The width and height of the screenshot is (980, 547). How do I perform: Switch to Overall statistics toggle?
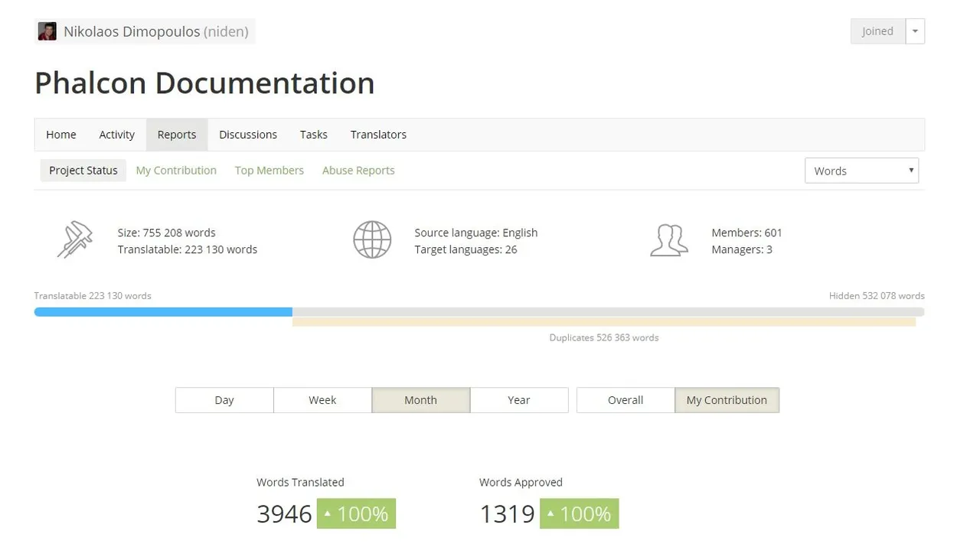(x=626, y=400)
